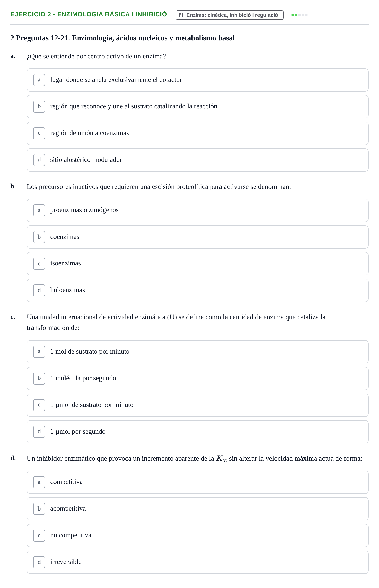Choose answer 'lugar donde se ancla exclusivamente el cofactor'
The height and width of the screenshot is (588, 379).
point(197,80)
